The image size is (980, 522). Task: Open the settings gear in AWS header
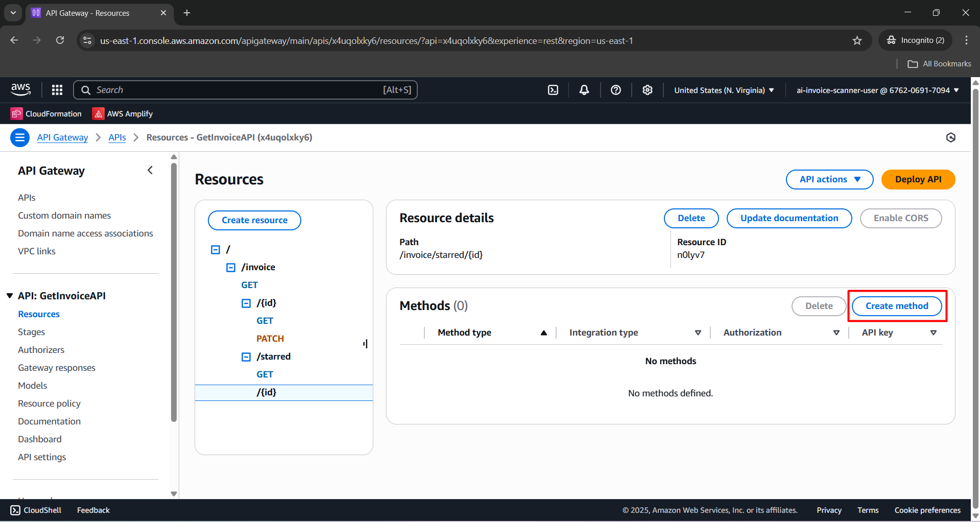coord(648,90)
